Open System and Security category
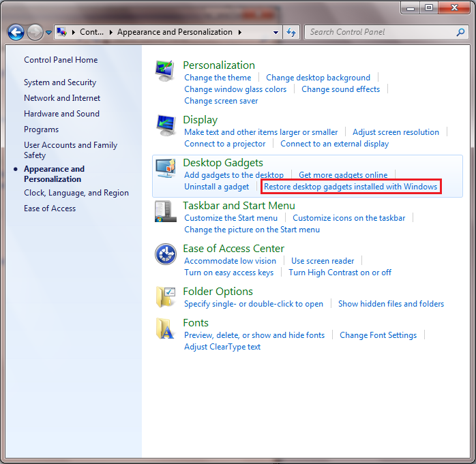Viewport: 476px width, 464px height. [x=60, y=82]
